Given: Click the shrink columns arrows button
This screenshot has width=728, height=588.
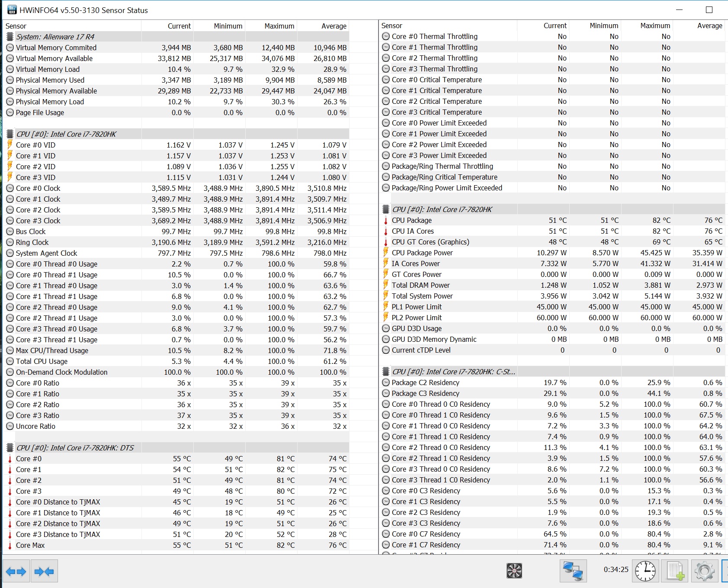Looking at the screenshot, I should [x=44, y=571].
